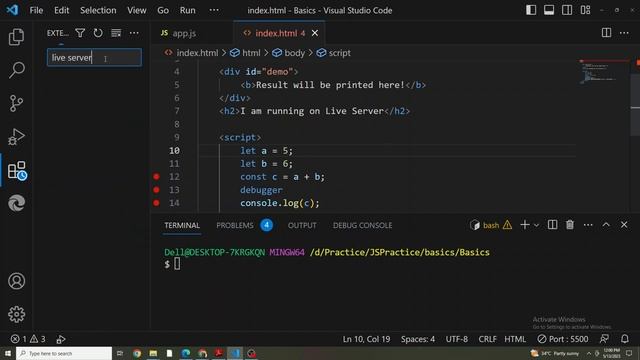Expand the script breadcrumb item
Screen dimensions: 640x360
pyautogui.click(x=333, y=53)
